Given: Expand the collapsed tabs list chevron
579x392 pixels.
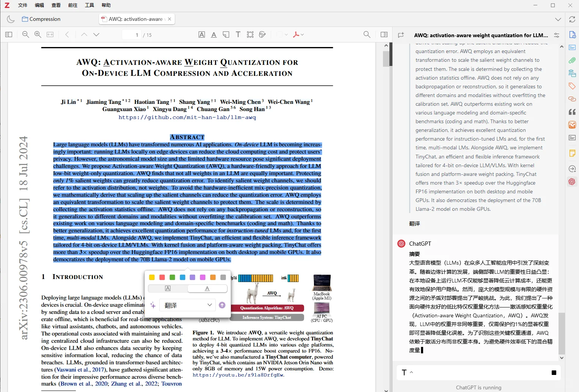Looking at the screenshot, I should point(557,19).
